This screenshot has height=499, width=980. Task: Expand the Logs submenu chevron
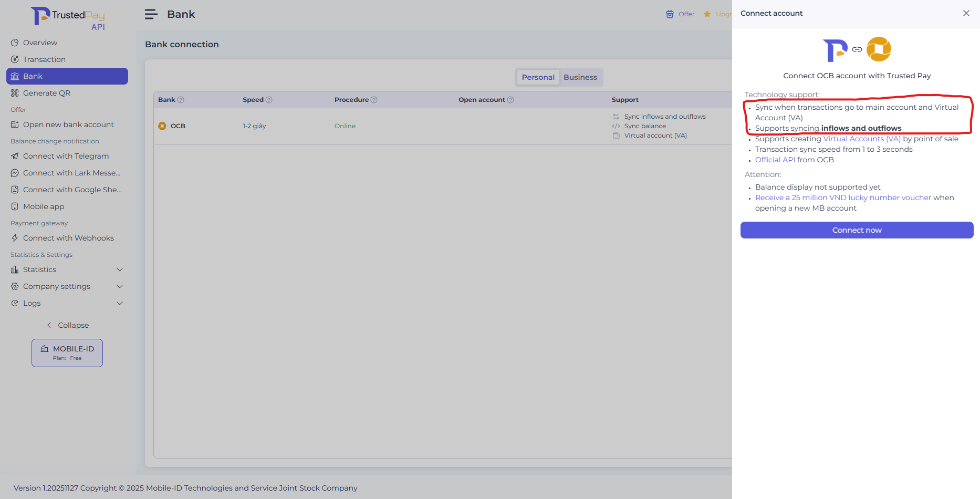click(x=120, y=303)
